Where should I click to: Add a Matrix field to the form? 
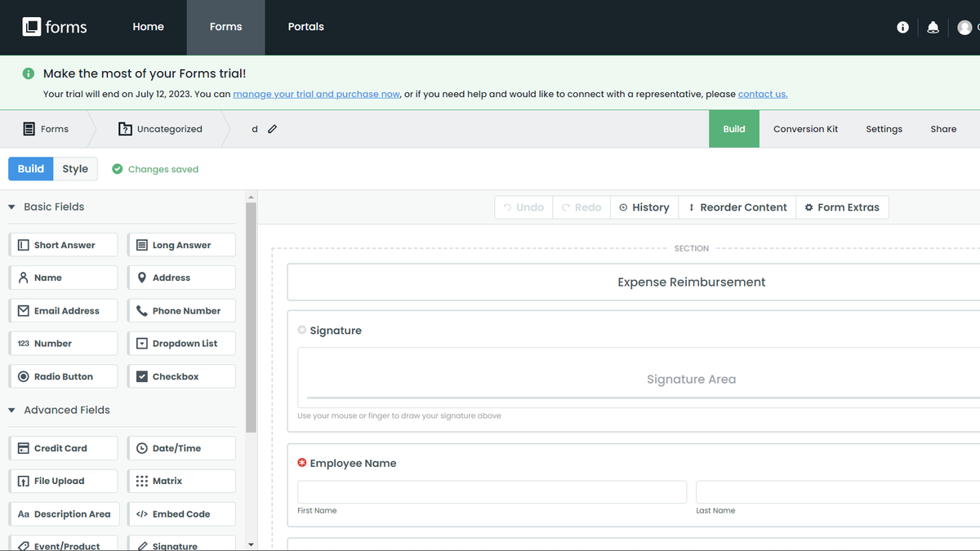point(181,480)
